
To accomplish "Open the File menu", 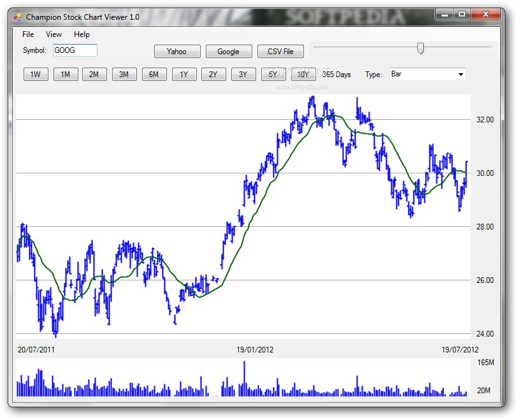I will 28,34.
